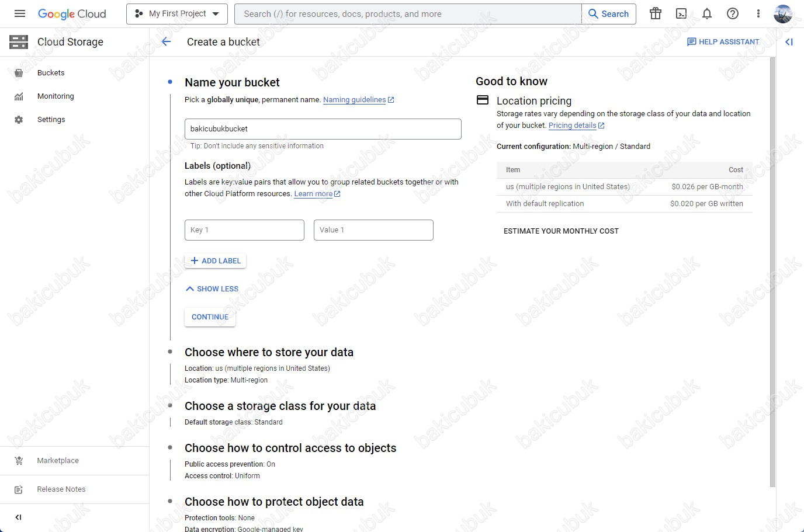Click the Marketplace cart icon
Image resolution: width=804 pixels, height=532 pixels.
(19, 461)
